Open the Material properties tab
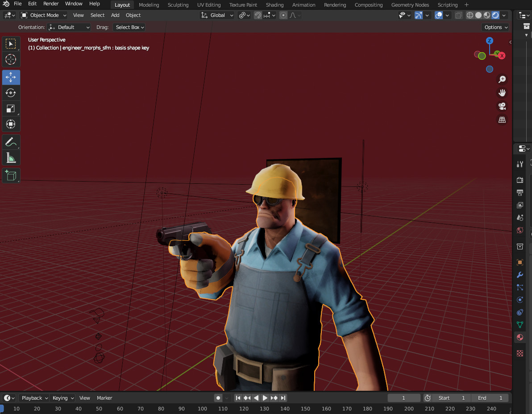 coord(520,337)
